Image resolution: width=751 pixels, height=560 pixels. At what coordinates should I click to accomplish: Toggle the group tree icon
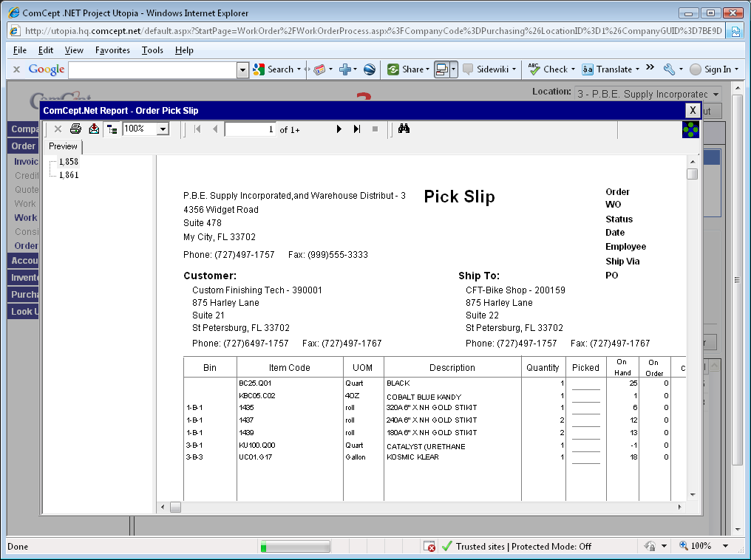pyautogui.click(x=112, y=129)
